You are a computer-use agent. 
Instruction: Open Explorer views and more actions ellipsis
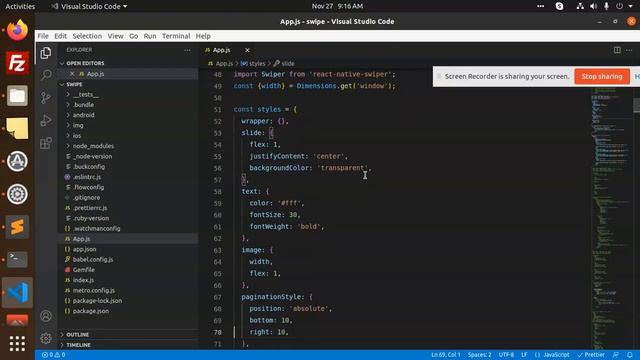[187, 50]
